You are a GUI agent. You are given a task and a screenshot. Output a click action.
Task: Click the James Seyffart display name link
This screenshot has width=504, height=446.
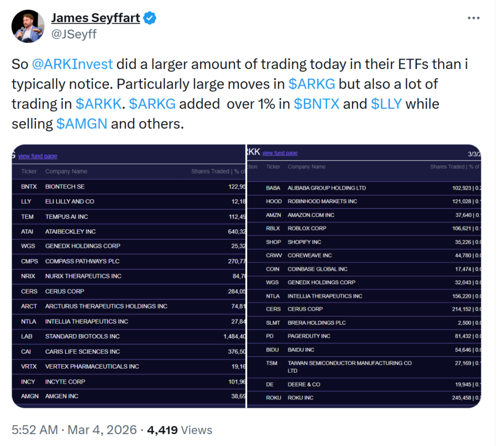(x=95, y=18)
